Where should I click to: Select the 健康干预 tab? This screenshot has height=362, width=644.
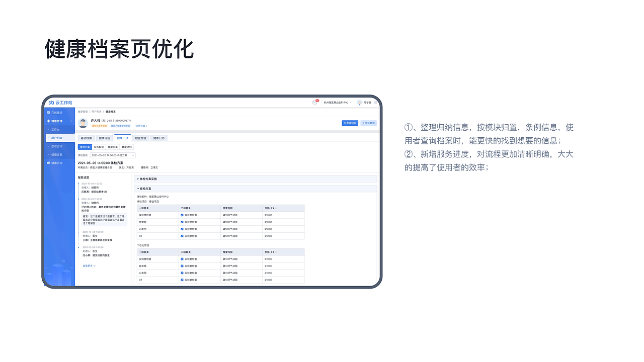pyautogui.click(x=122, y=138)
